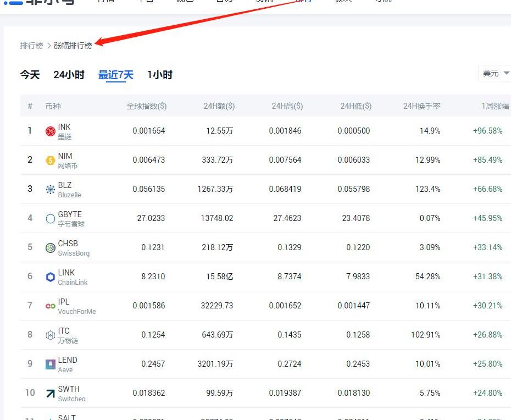Click the 币种 column header
The image size is (511, 420).
(53, 106)
